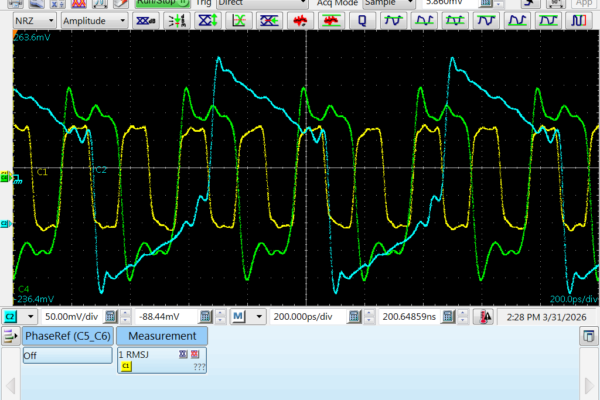Click the vertical scale 50.00mV/div field
This screenshot has height=400, width=600.
(x=72, y=317)
